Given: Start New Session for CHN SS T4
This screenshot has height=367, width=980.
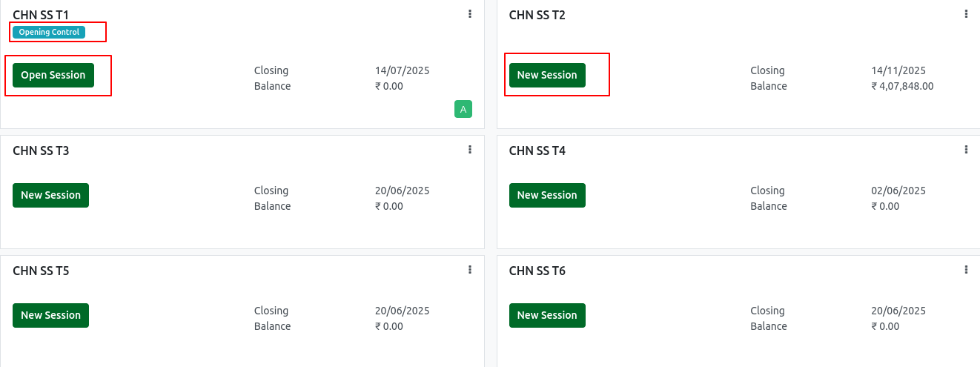Looking at the screenshot, I should (547, 195).
